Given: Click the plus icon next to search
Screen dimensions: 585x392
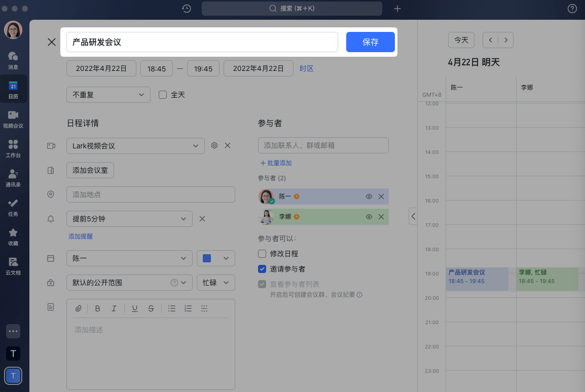Looking at the screenshot, I should [397, 9].
